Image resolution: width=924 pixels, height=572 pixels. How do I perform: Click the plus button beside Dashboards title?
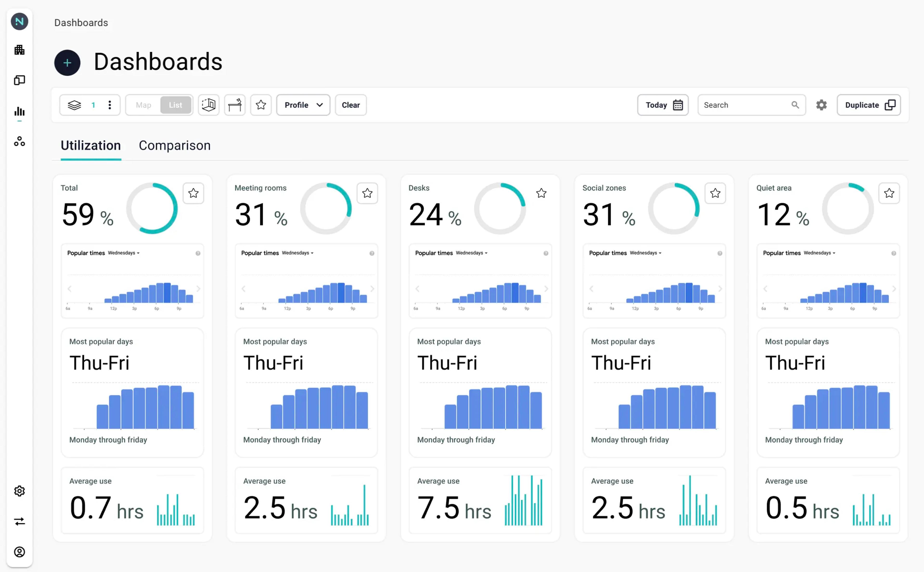coord(67,63)
